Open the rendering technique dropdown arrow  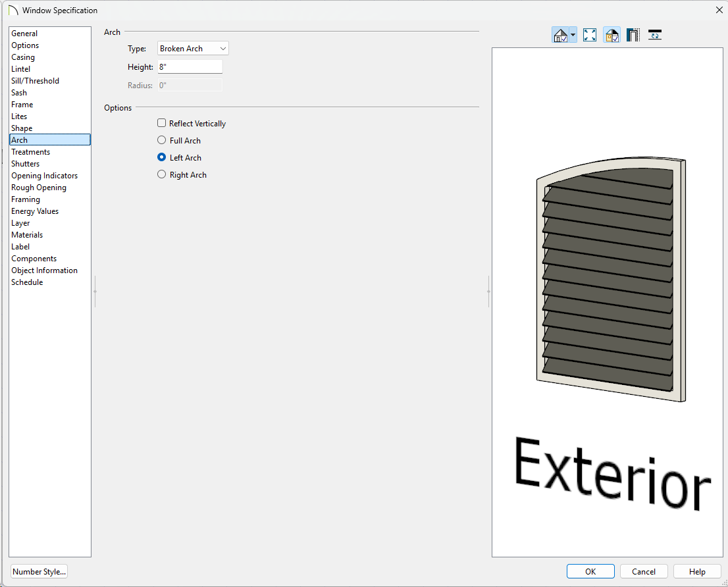click(x=573, y=36)
